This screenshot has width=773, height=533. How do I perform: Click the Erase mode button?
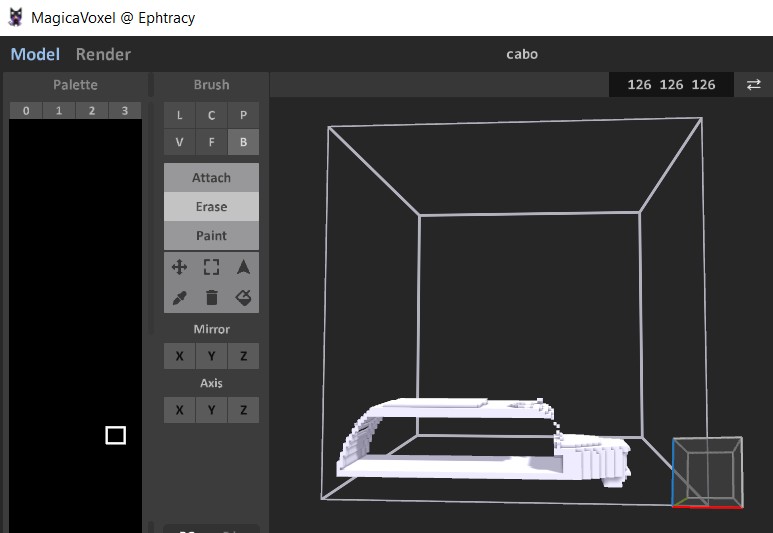click(211, 207)
